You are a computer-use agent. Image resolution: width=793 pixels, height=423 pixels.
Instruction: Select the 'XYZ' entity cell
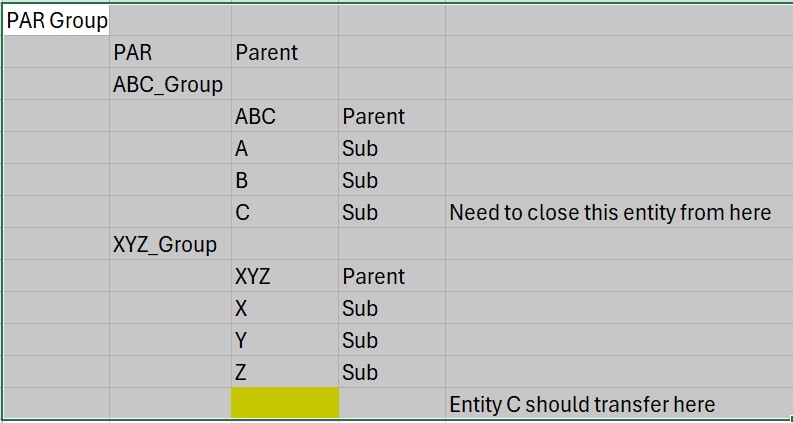(285, 276)
